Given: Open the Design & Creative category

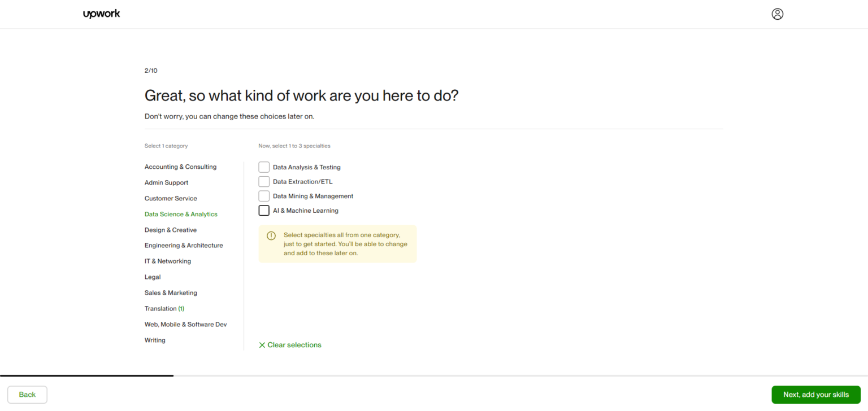Looking at the screenshot, I should click(171, 230).
